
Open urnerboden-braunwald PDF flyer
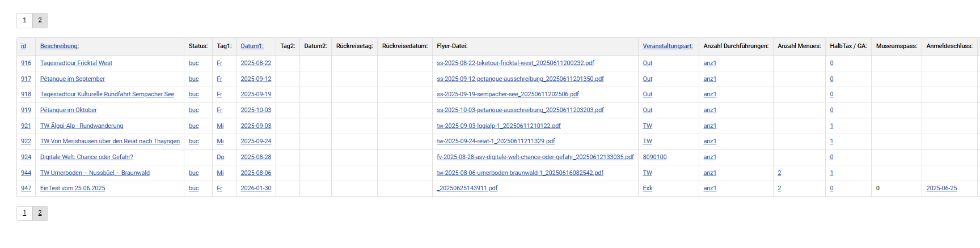click(x=519, y=173)
